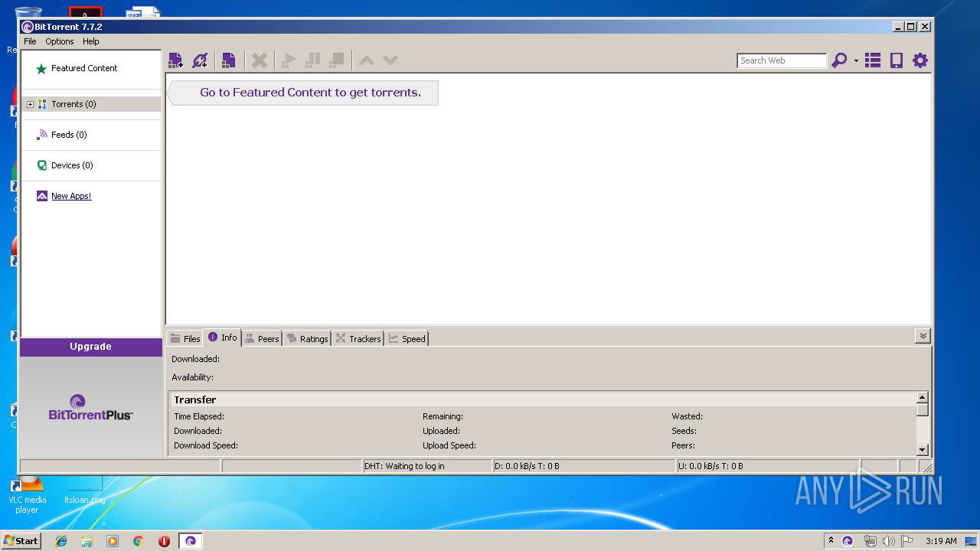980x551 pixels.
Task: Launch Google Chrome from taskbar
Action: coord(139,541)
